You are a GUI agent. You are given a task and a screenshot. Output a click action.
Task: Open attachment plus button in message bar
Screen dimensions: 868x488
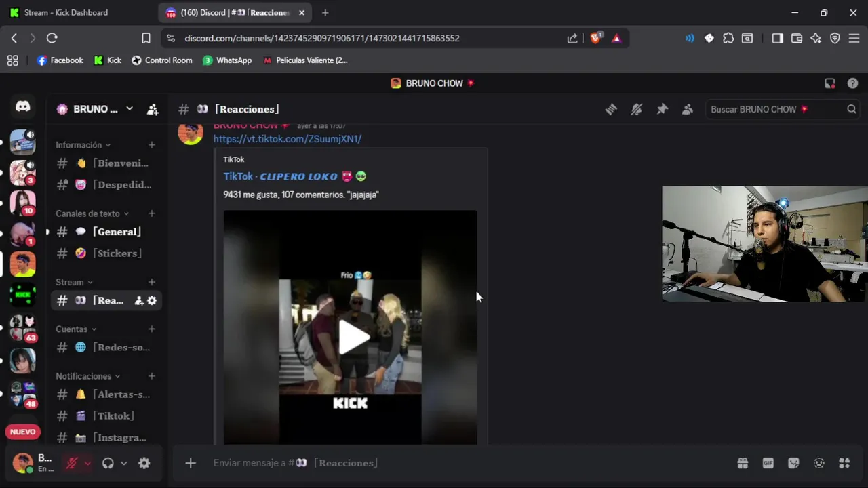(x=191, y=463)
